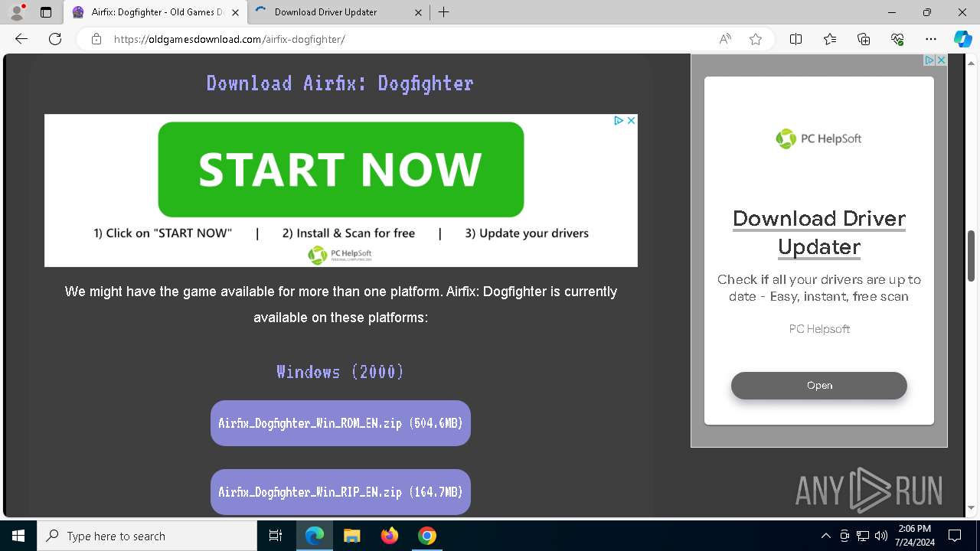
Task: Click the taskbar search box
Action: 147,536
